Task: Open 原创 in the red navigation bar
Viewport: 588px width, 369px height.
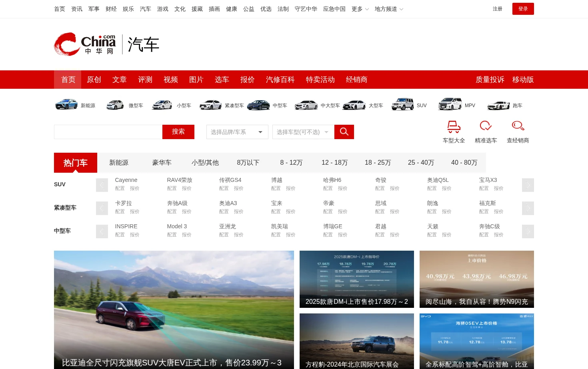Action: point(94,80)
